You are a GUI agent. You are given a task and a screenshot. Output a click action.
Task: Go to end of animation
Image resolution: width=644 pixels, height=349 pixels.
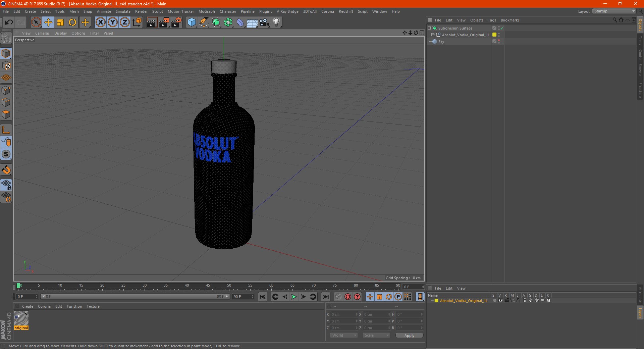325,297
